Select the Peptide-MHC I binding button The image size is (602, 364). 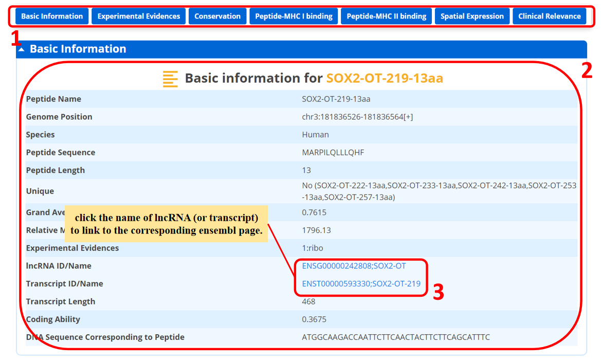click(x=294, y=16)
